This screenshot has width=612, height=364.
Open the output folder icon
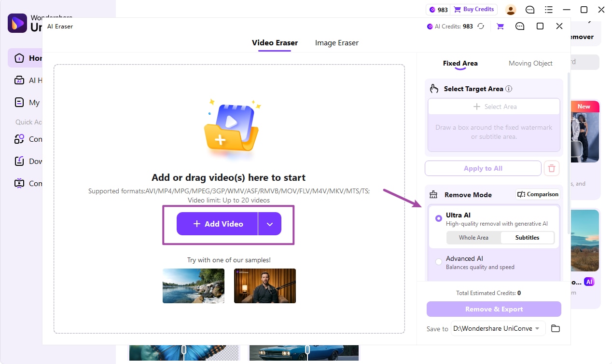pos(556,328)
